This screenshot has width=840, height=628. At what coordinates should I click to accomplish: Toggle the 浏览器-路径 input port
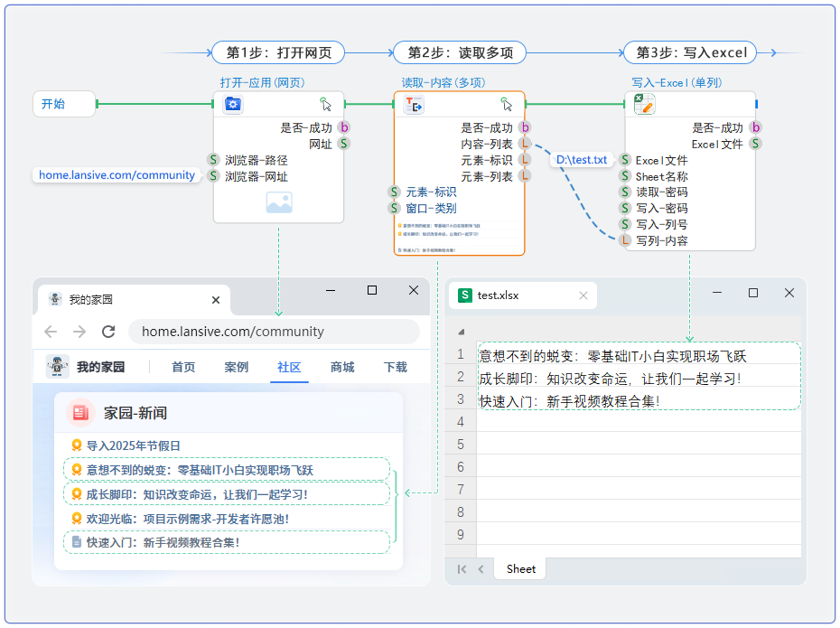click(x=213, y=160)
